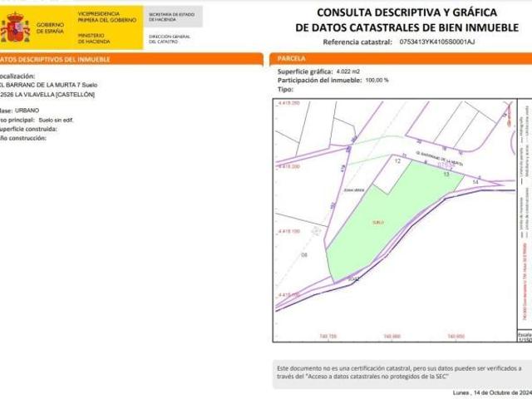The height and width of the screenshot is (399, 532).
Task: Select the cadastral reference 0753413YK4105S0001AJ
Action: 437,42
